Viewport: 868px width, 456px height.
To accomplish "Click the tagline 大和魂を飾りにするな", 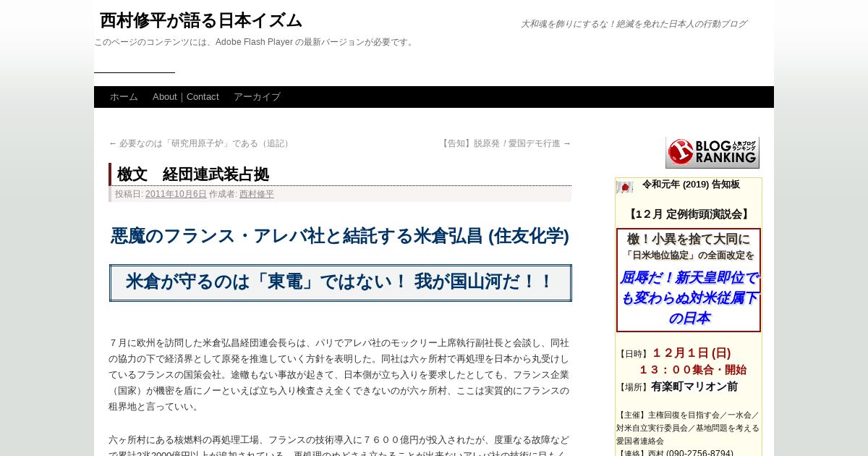I will tap(634, 24).
